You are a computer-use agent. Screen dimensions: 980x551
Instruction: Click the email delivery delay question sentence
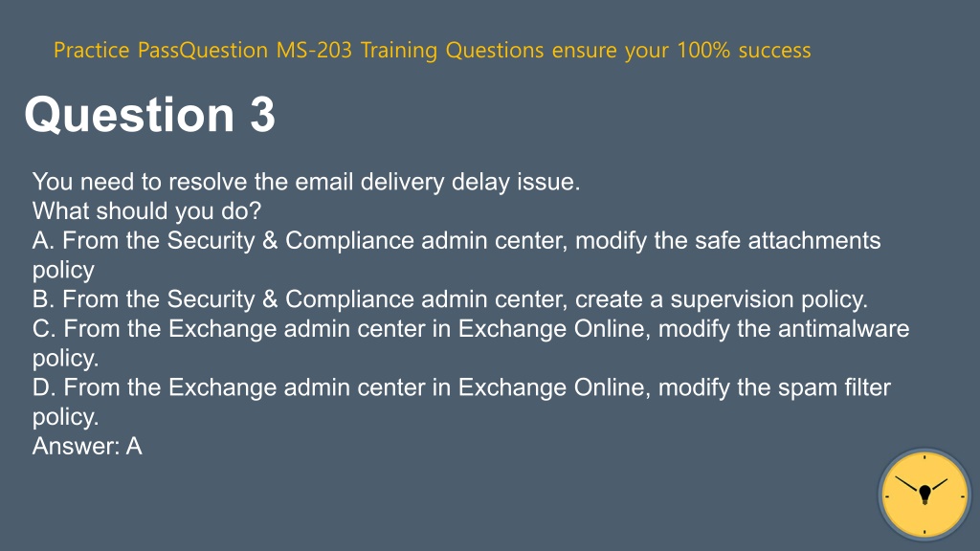coord(306,182)
